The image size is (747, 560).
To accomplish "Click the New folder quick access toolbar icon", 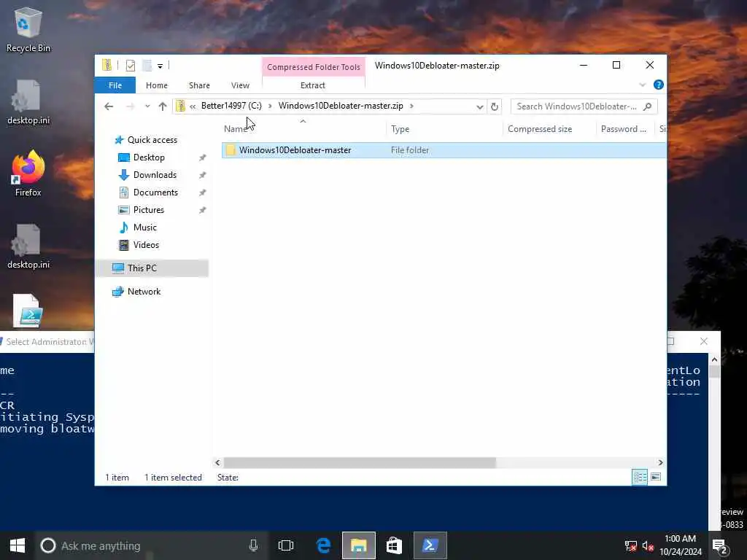I will [x=147, y=66].
